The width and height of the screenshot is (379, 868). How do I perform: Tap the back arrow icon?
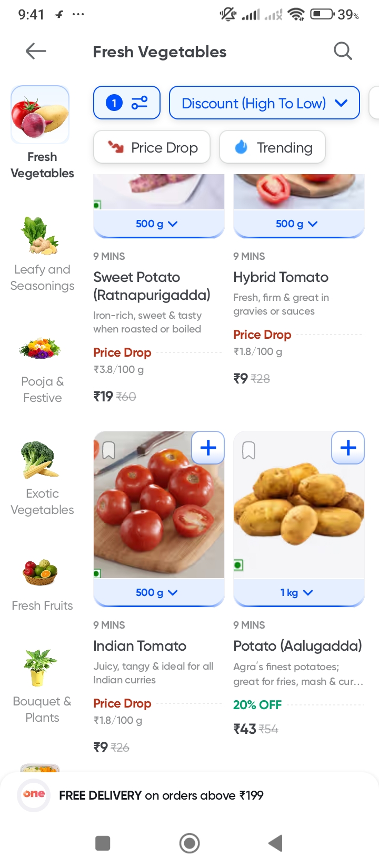pyautogui.click(x=36, y=52)
